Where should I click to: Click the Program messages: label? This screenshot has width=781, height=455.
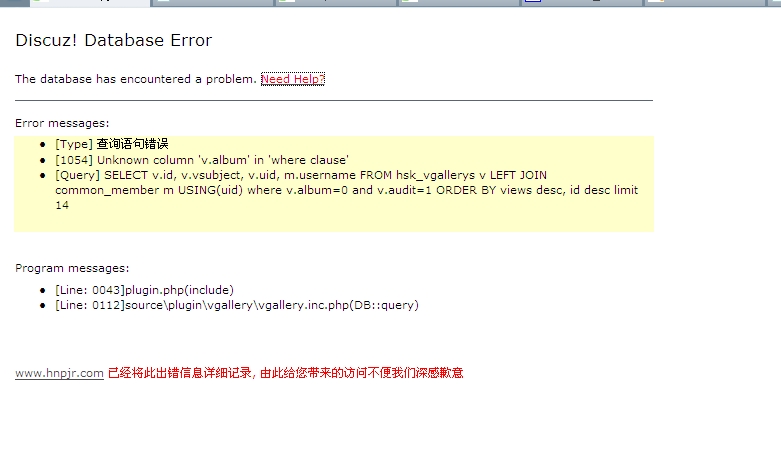coord(72,268)
